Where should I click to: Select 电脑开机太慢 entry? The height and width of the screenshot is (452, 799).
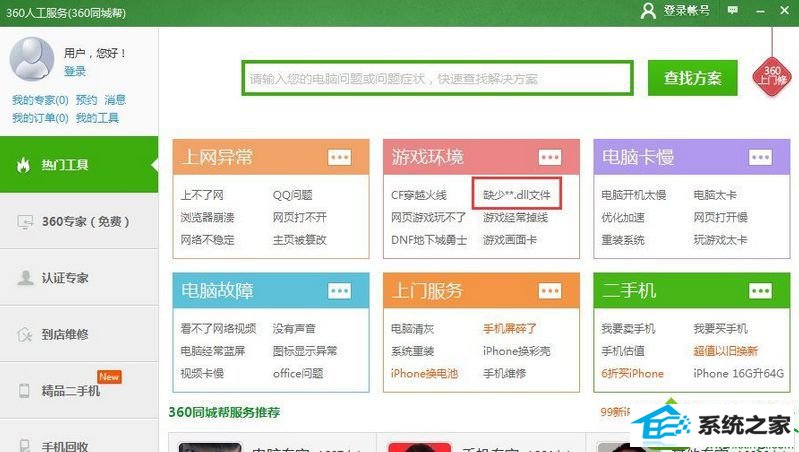633,195
